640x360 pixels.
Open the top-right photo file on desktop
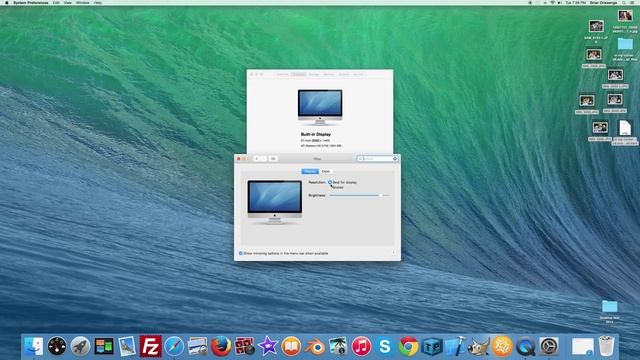[625, 16]
